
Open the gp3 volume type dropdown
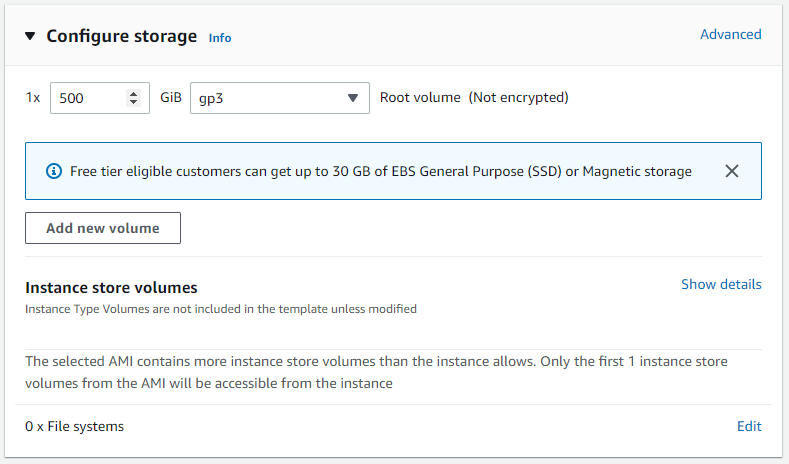[x=270, y=98]
